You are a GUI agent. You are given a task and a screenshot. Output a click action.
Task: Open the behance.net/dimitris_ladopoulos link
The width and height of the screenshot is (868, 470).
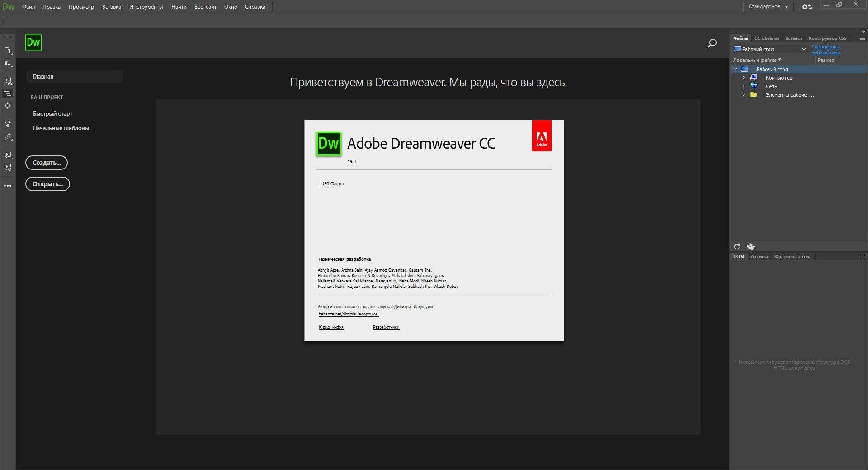[x=348, y=314]
